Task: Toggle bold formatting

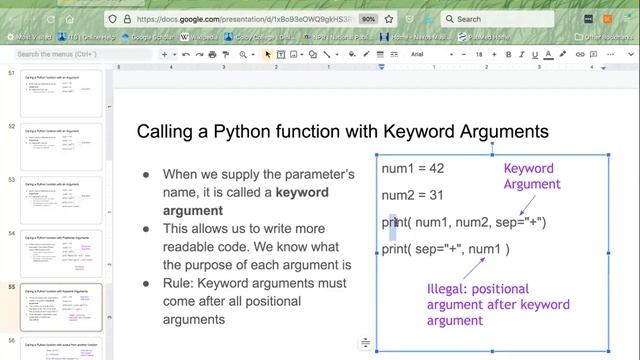Action: (x=509, y=54)
